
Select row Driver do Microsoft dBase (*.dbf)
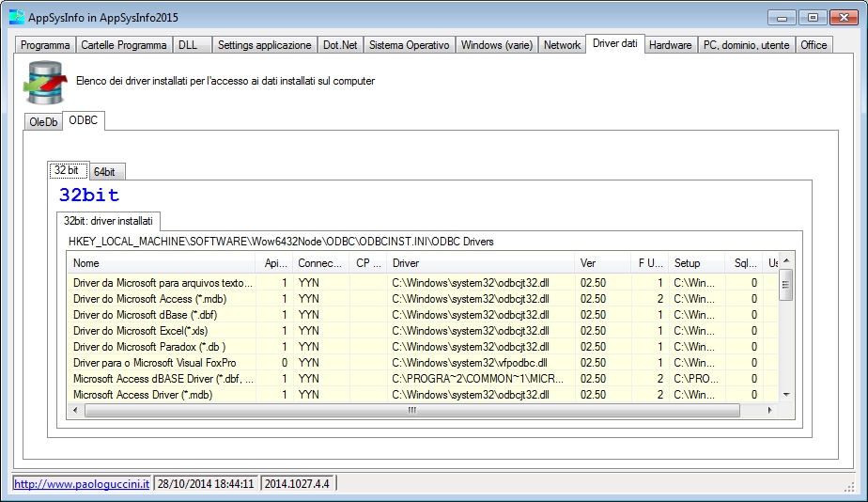[x=423, y=315]
